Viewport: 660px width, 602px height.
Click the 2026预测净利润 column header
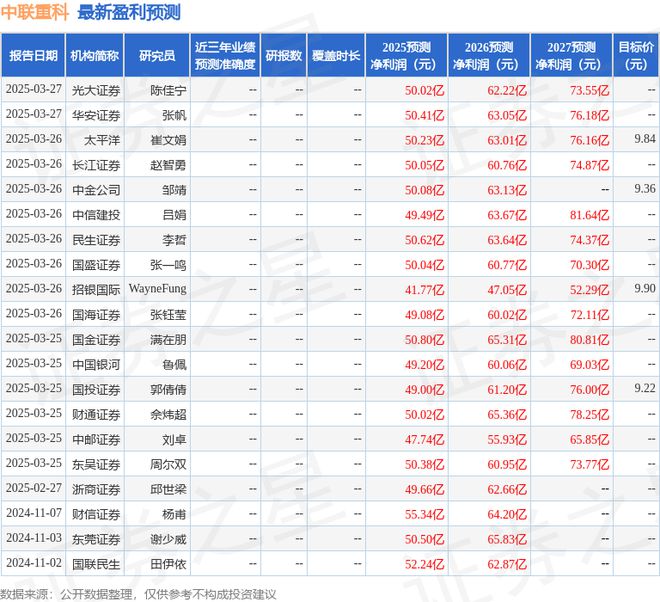489,56
